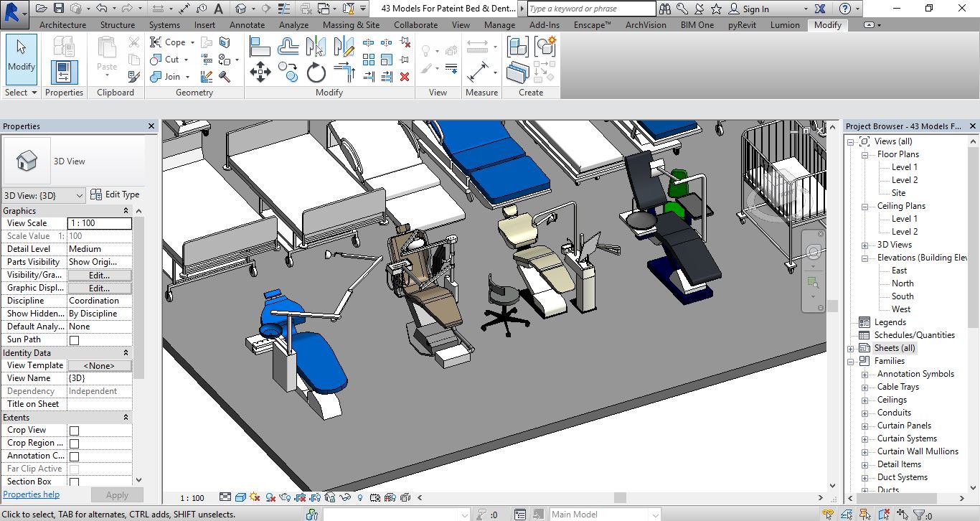Image resolution: width=980 pixels, height=521 pixels.
Task: Open the Join dropdown arrow
Action: (x=187, y=77)
